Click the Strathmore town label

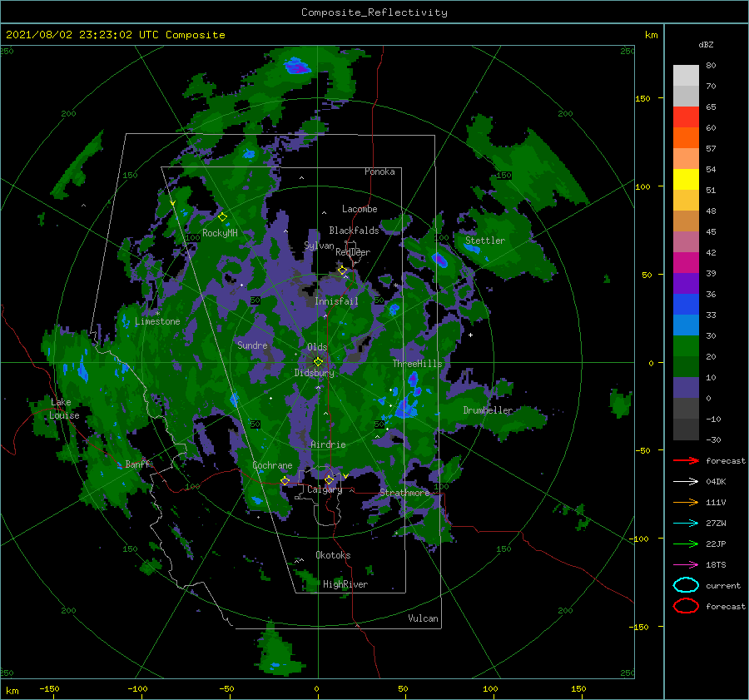pyautogui.click(x=405, y=493)
